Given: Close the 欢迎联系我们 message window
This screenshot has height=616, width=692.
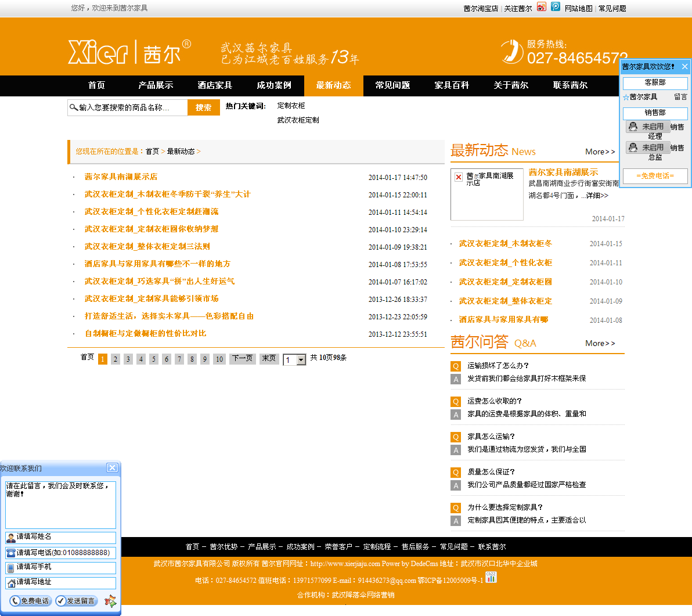Looking at the screenshot, I should [x=112, y=468].
